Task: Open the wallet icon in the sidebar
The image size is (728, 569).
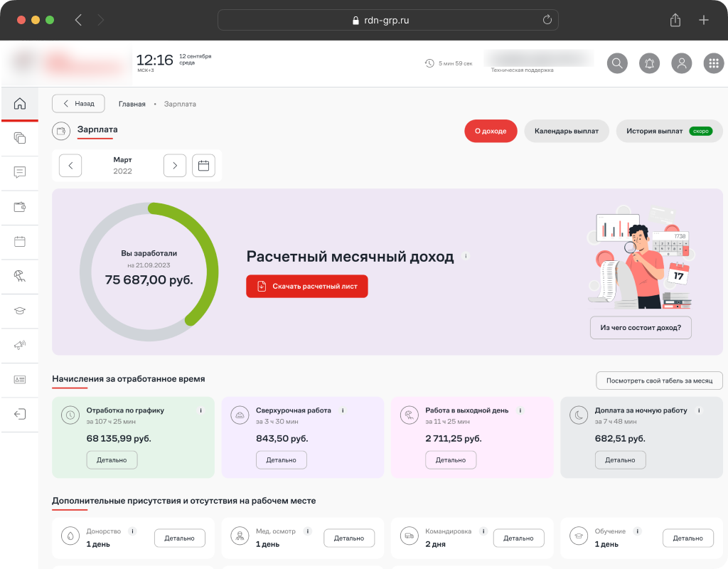Action: point(20,207)
